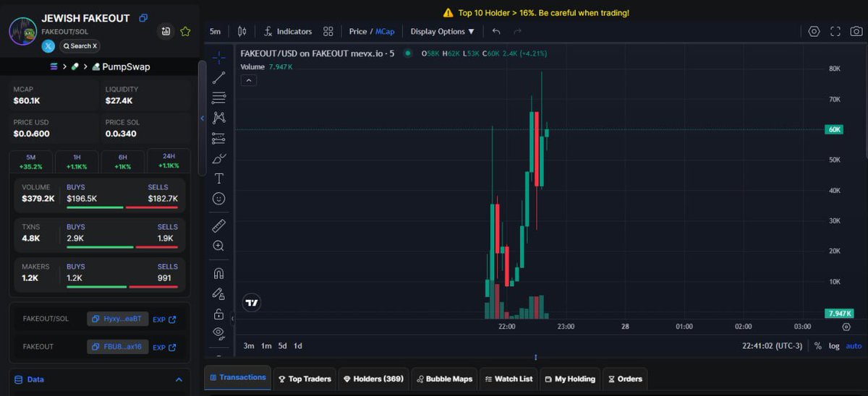Screen dimensions: 868x396
Task: Take a chart snapshot with camera icon
Action: pyautogui.click(x=856, y=32)
